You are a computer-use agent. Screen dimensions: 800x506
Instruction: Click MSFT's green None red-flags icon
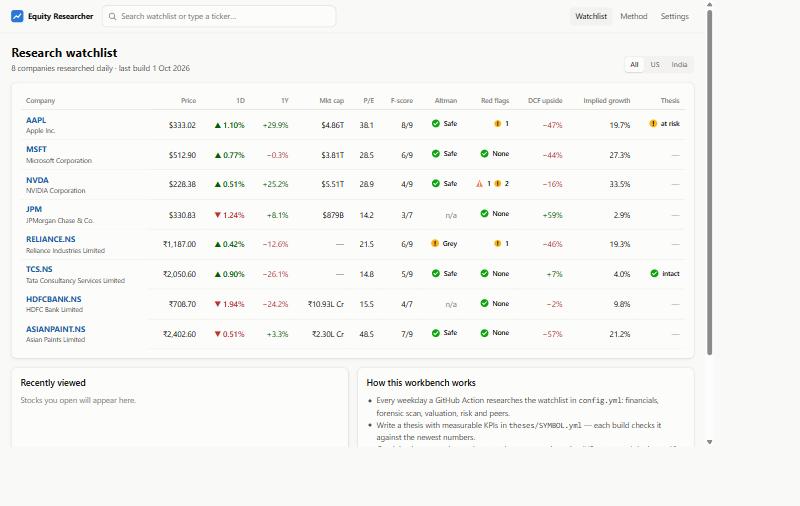[484, 154]
